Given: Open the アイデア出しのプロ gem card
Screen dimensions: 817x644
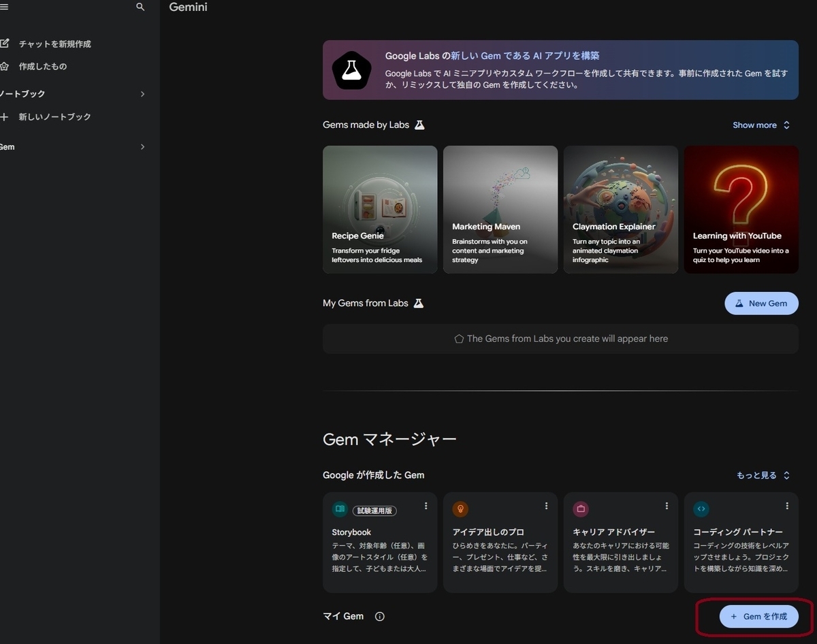Looking at the screenshot, I should click(500, 542).
